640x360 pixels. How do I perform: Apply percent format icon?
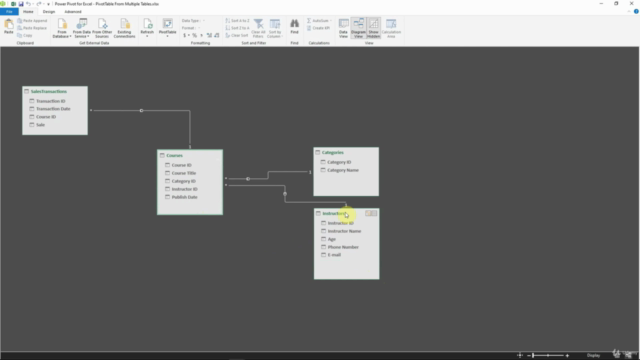tap(194, 36)
